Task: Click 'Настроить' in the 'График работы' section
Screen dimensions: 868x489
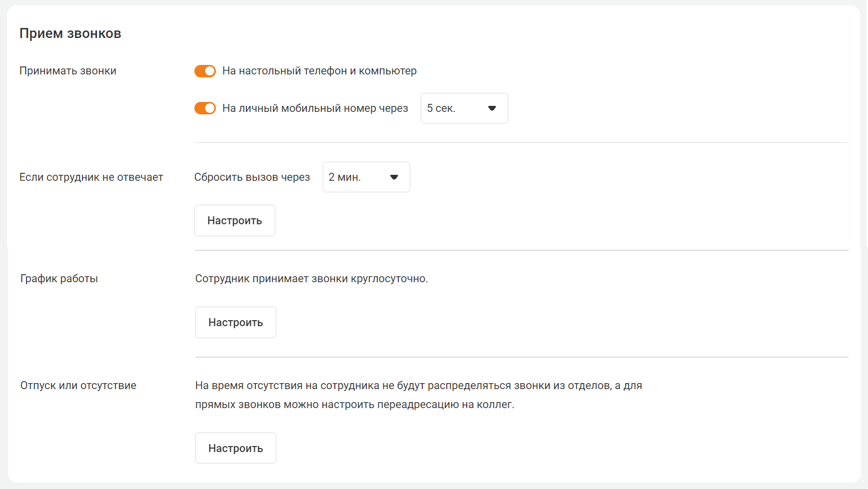Action: pyautogui.click(x=235, y=323)
